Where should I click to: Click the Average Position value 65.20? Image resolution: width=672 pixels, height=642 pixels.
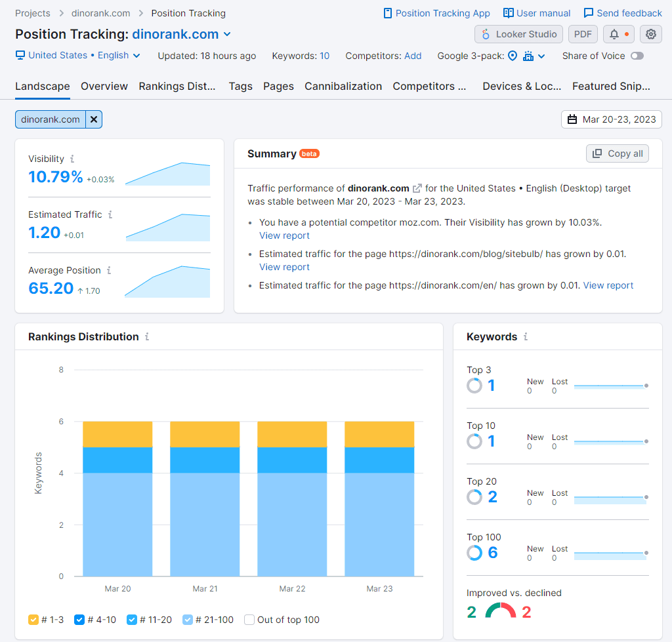point(51,289)
